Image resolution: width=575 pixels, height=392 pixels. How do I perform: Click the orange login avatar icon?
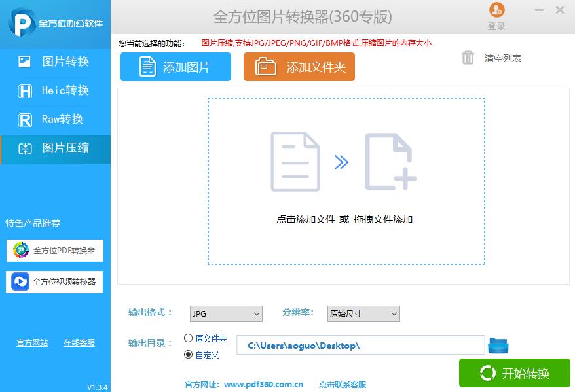point(496,10)
